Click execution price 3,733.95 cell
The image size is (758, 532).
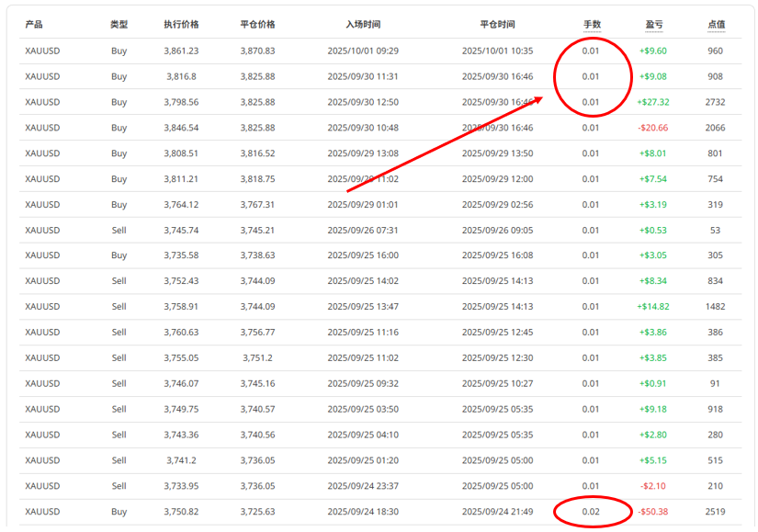coord(181,486)
